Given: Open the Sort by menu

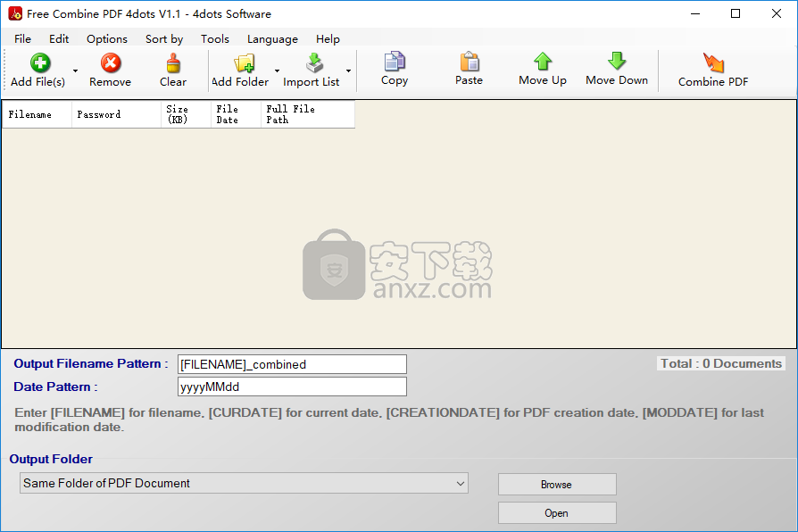Looking at the screenshot, I should coord(164,38).
